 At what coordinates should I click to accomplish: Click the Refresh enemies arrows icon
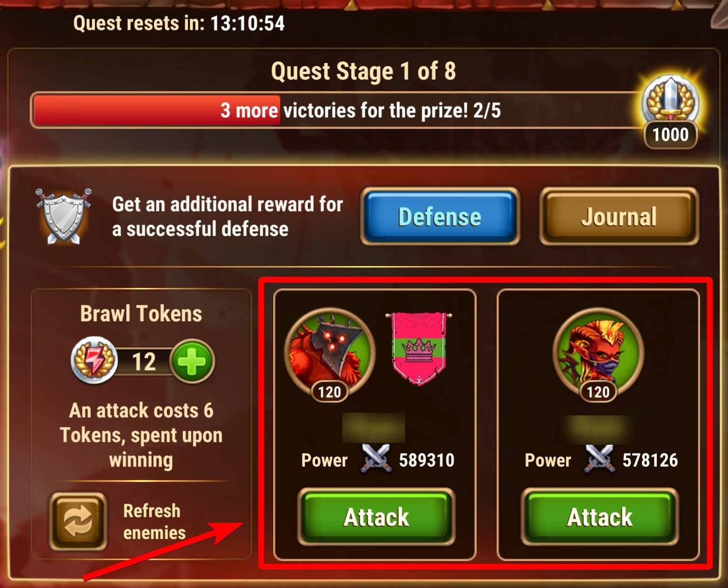[78, 521]
